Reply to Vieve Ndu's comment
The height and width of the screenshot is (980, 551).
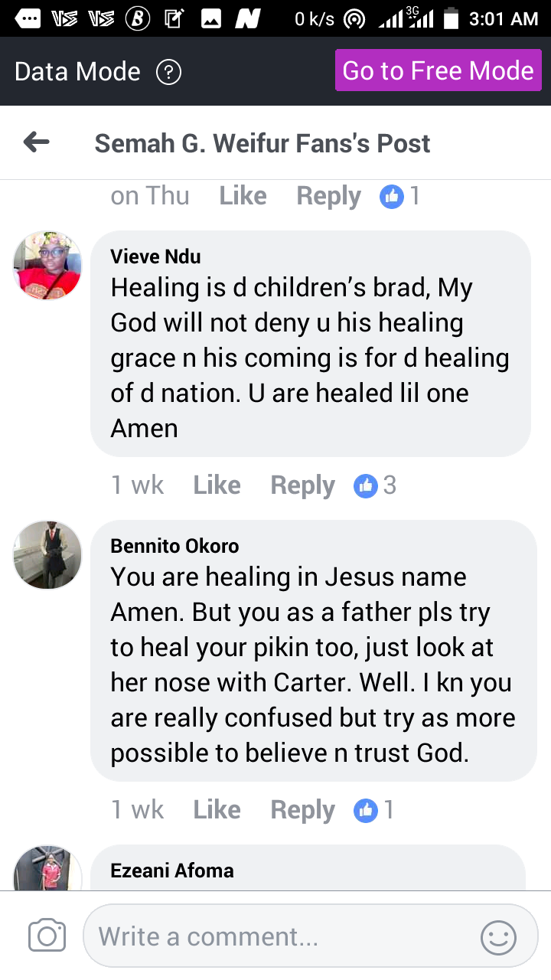(x=302, y=485)
